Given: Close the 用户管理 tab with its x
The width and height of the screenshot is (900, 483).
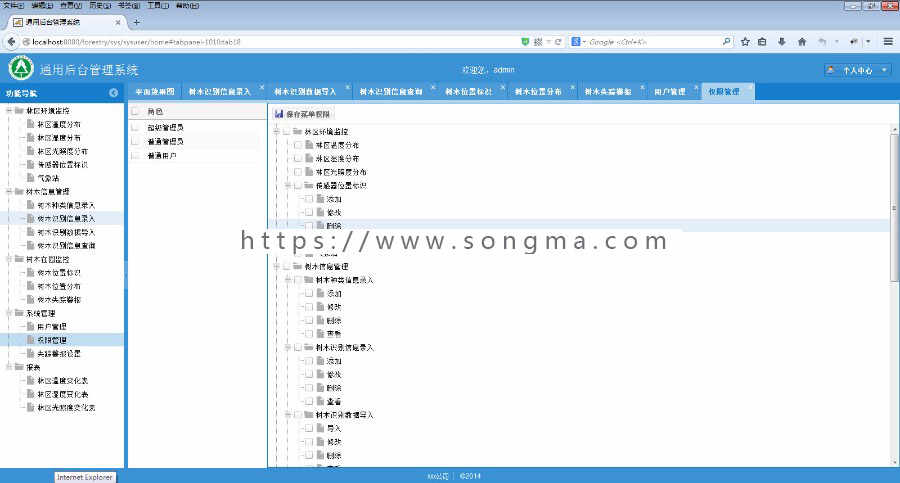Looking at the screenshot, I should tap(696, 87).
